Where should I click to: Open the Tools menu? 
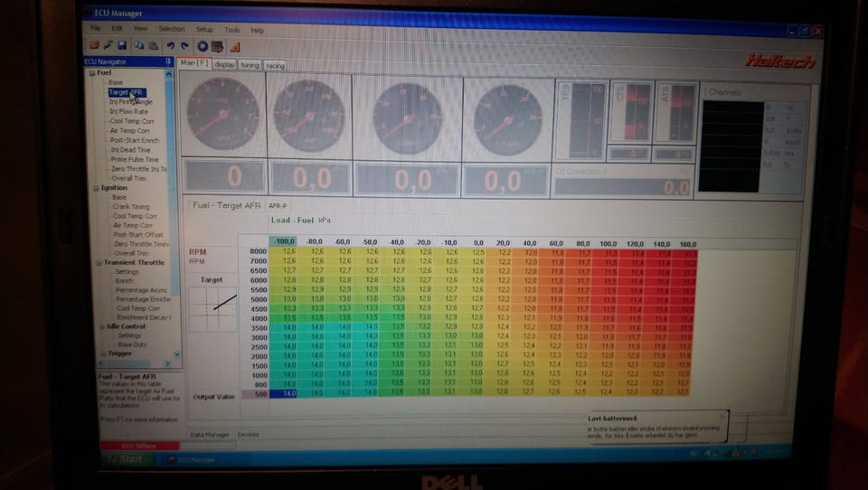click(232, 30)
